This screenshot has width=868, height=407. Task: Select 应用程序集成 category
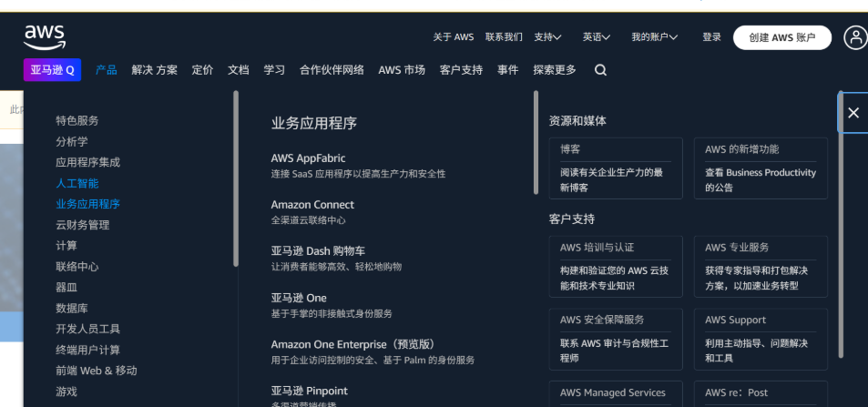(x=88, y=162)
